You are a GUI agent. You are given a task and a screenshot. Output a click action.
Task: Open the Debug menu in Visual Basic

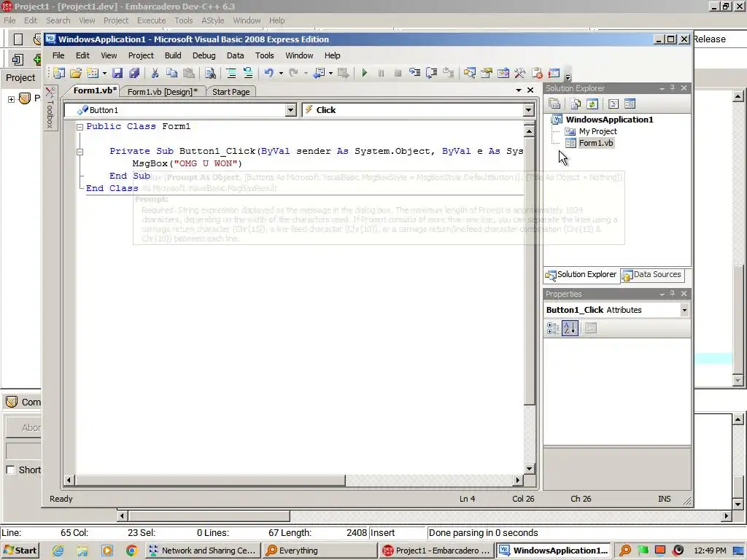pyautogui.click(x=204, y=55)
